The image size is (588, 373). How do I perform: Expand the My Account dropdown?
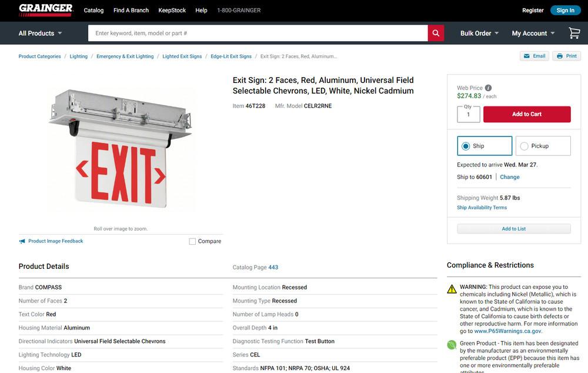click(533, 33)
